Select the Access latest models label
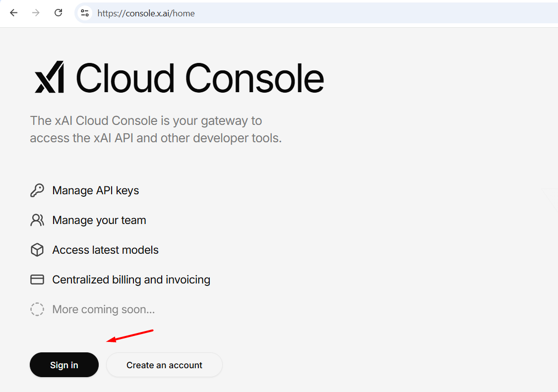558x392 pixels. (x=105, y=250)
